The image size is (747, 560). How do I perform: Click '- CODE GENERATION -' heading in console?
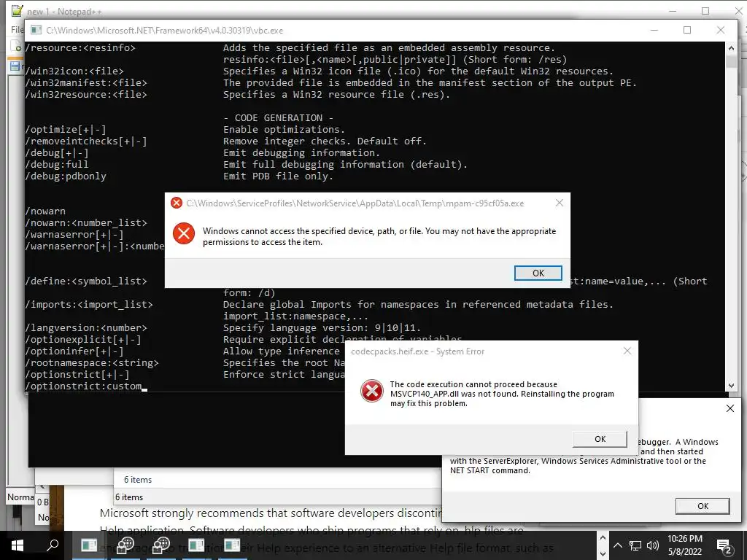pos(278,117)
